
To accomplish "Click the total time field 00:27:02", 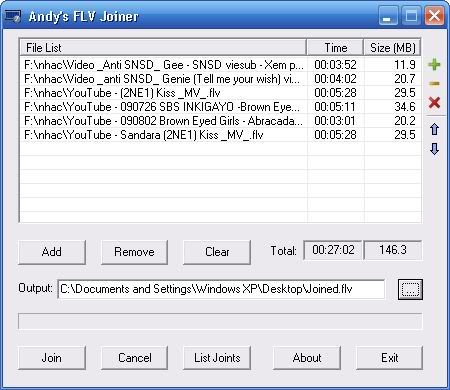I will click(x=333, y=250).
